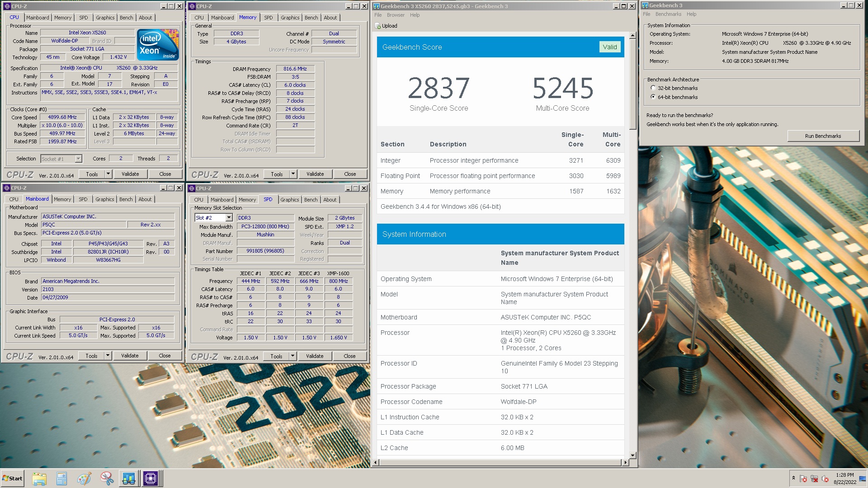Click Upload icon in Geekbench results window
This screenshot has height=488, width=868.
click(x=378, y=26)
